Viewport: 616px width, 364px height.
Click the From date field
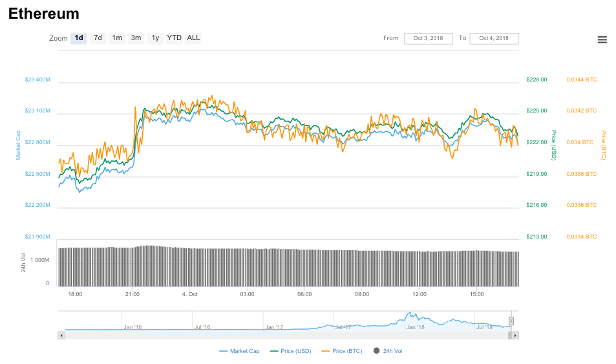(x=428, y=39)
